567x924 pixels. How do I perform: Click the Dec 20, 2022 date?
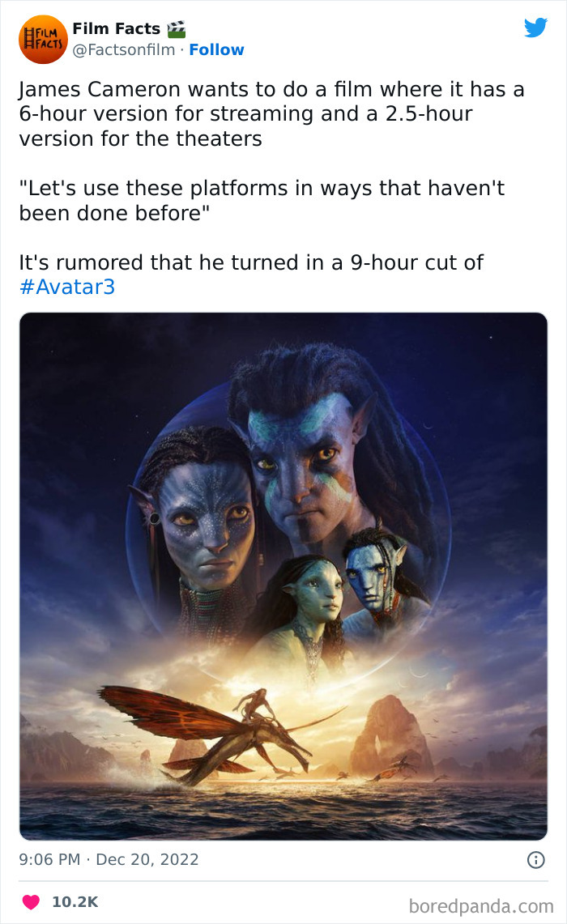pos(147,859)
